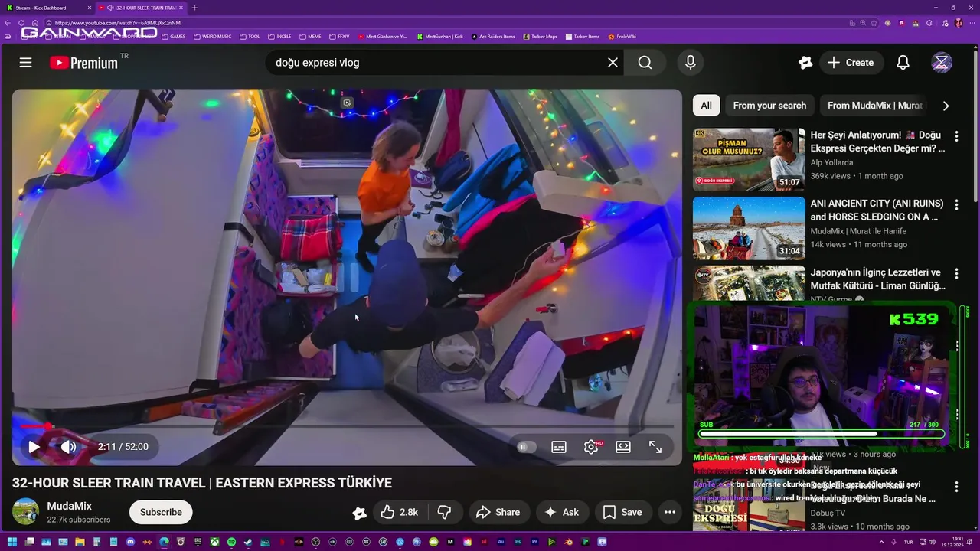The image size is (980, 551).
Task: Open the ANI ANCIENT CITY video thumbnail
Action: click(x=749, y=228)
